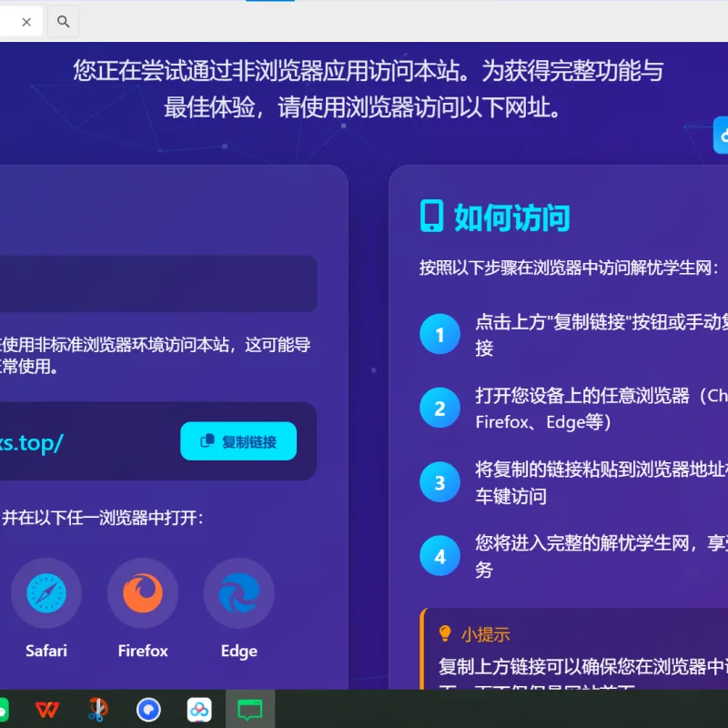Click step number 2 circle
The height and width of the screenshot is (728, 728).
pos(440,408)
